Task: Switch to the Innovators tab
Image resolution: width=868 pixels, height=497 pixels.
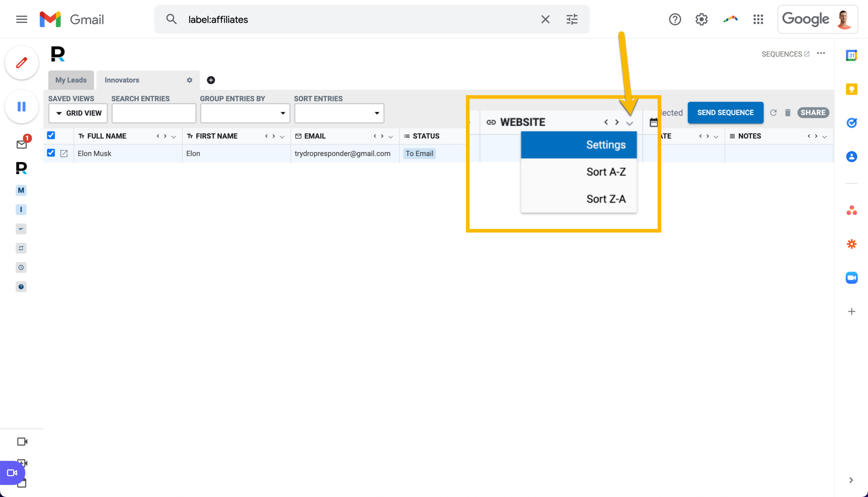Action: tap(122, 80)
